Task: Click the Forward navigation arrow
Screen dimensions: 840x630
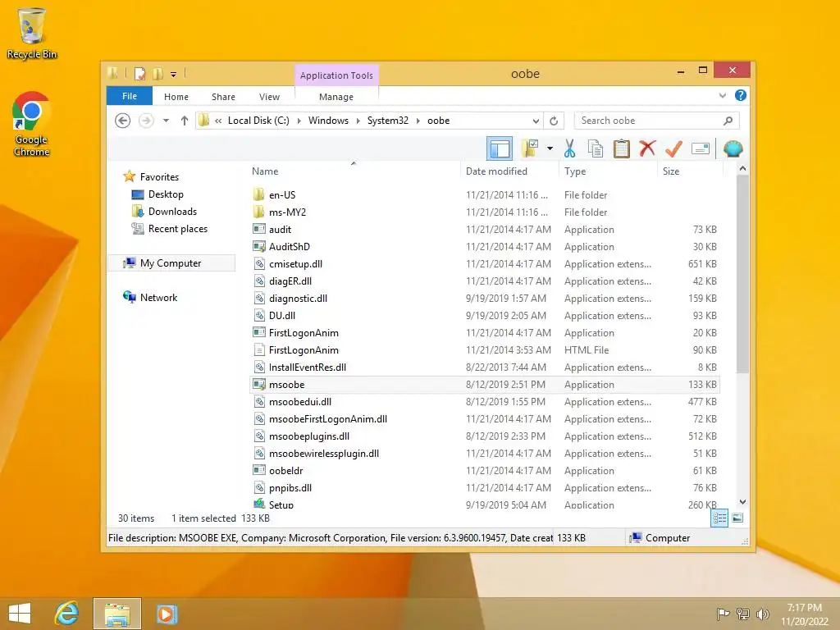Action: tap(146, 121)
